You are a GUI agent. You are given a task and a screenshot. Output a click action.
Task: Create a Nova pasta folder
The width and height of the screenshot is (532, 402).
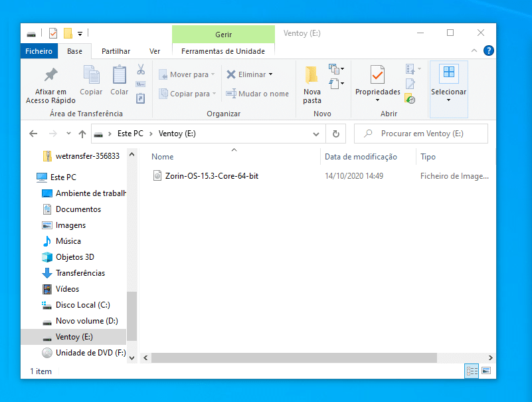pos(311,85)
